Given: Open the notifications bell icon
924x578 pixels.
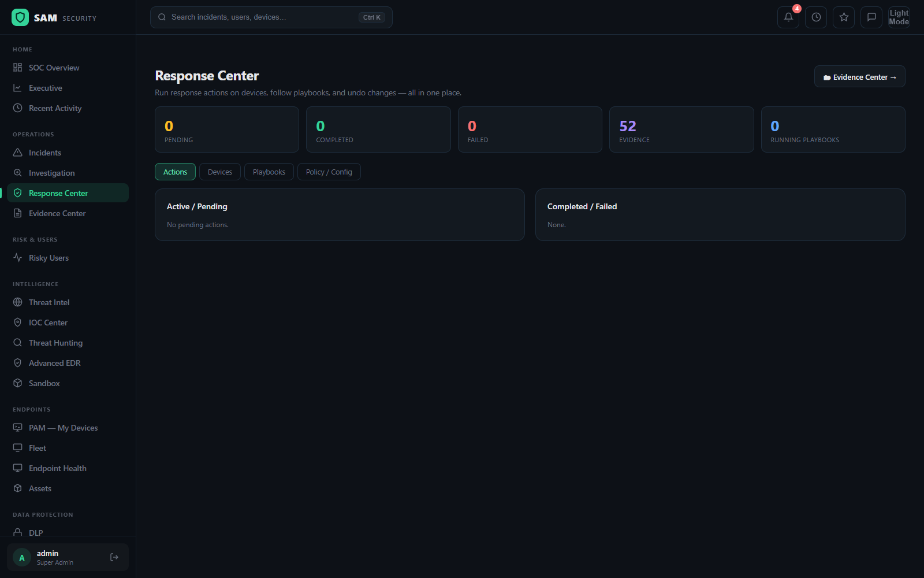Looking at the screenshot, I should [788, 17].
